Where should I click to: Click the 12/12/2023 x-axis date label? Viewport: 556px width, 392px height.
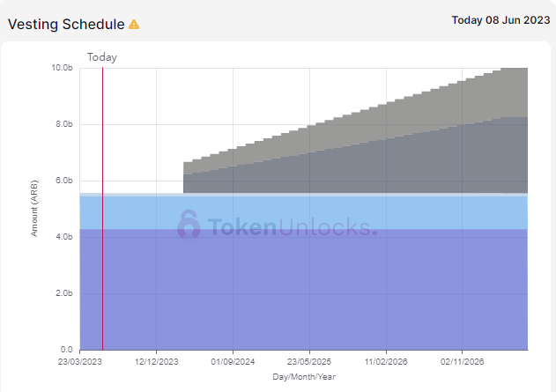157,362
